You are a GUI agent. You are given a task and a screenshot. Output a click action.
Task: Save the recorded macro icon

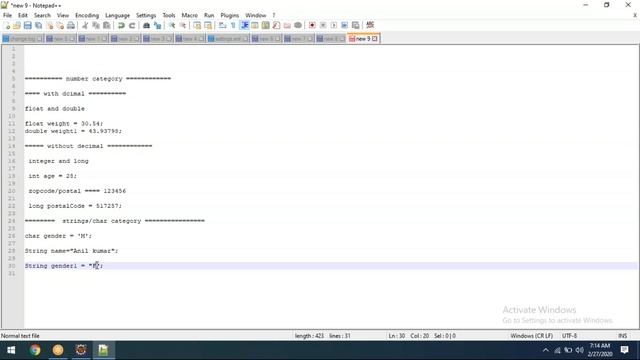[356, 25]
